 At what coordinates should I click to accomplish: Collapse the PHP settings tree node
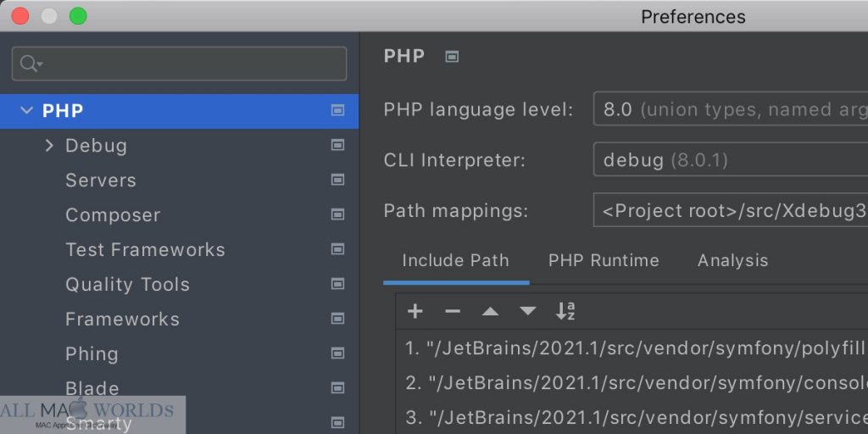tap(26, 111)
